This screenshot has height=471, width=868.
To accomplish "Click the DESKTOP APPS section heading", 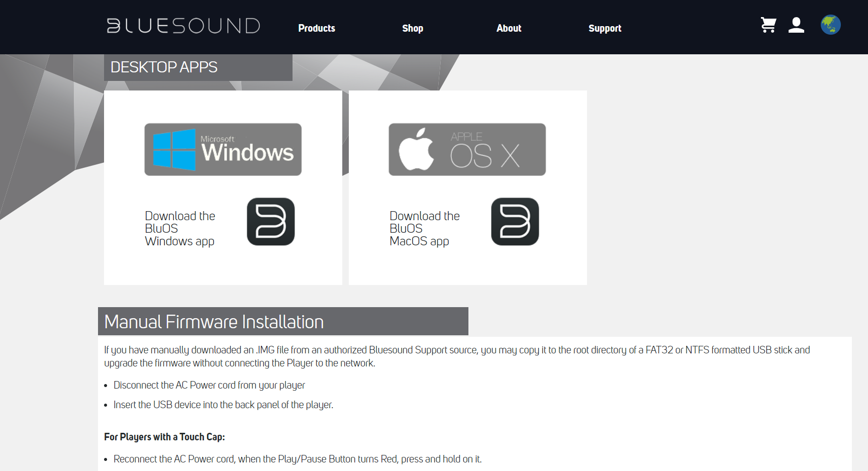I will pyautogui.click(x=164, y=67).
